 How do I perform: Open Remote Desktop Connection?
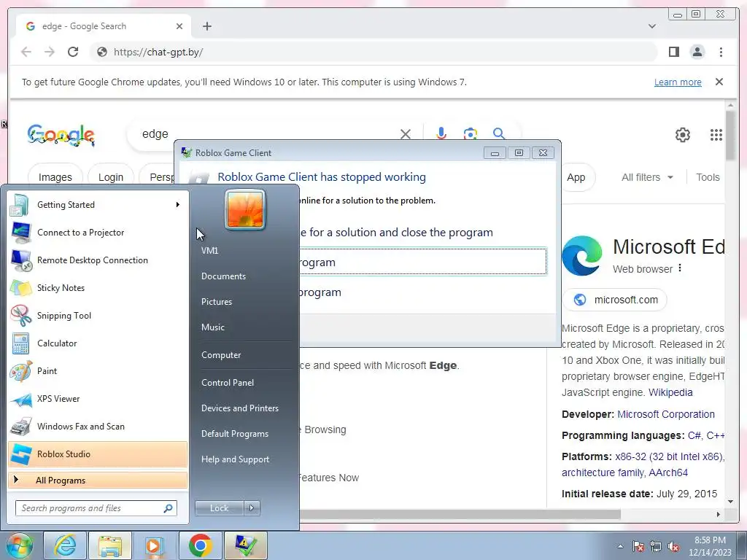pos(98,260)
